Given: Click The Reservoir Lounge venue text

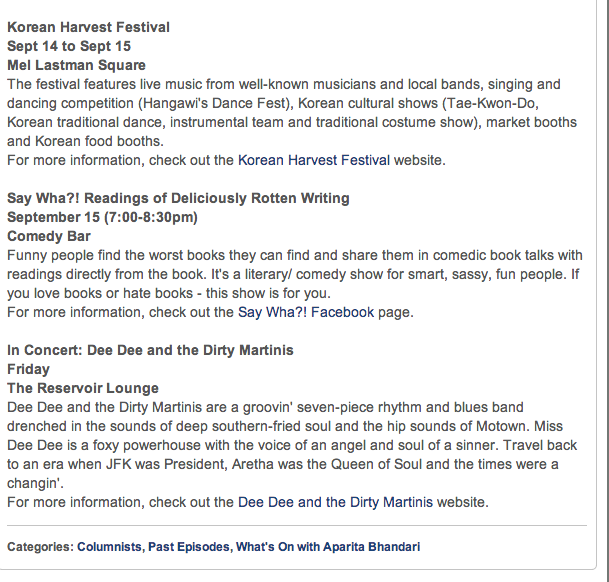Looking at the screenshot, I should 83,388.
